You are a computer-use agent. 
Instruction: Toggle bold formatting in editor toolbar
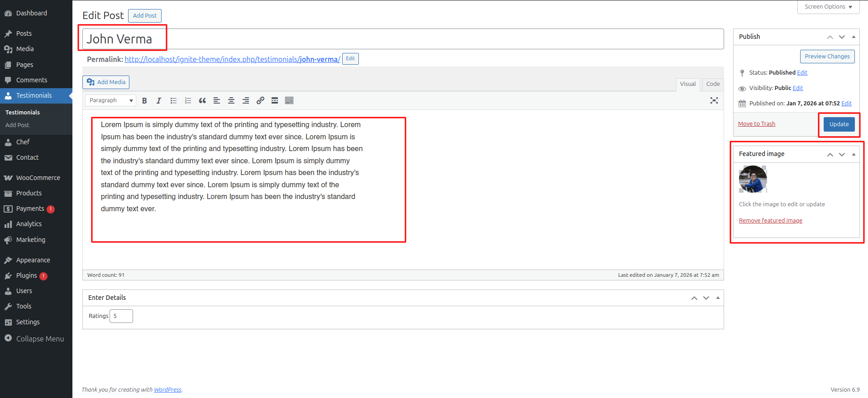(x=144, y=100)
